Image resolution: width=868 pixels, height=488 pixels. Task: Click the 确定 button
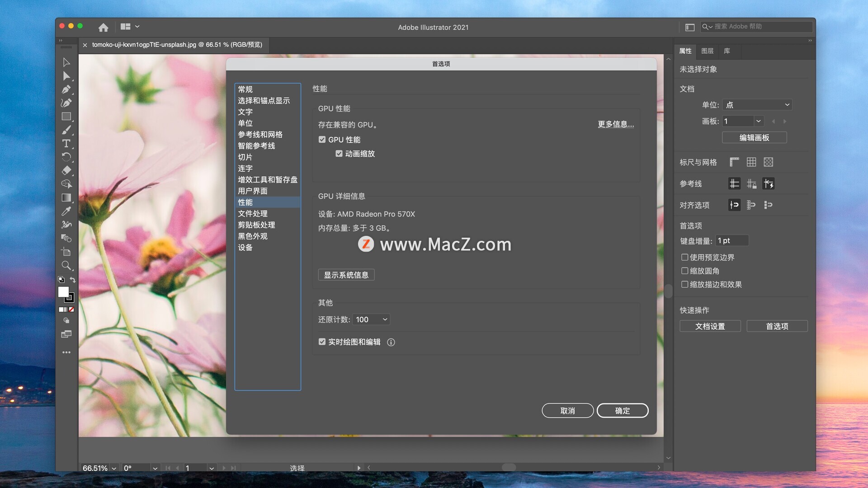coord(623,411)
